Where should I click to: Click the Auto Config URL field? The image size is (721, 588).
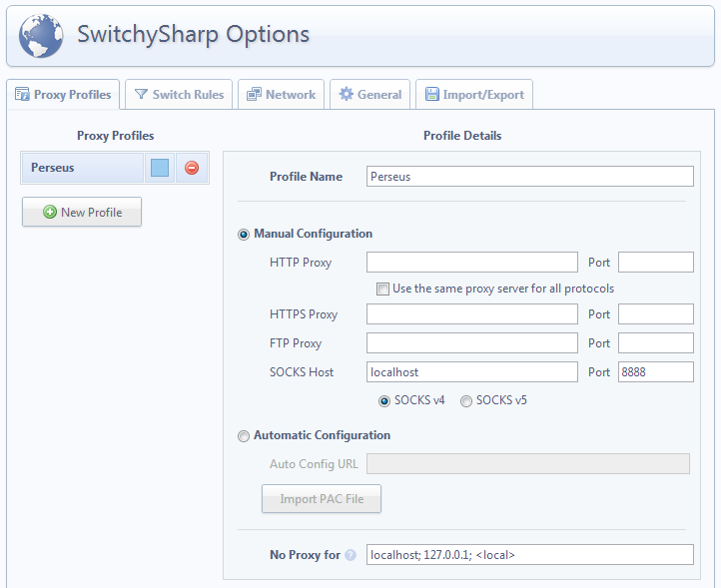click(x=528, y=464)
